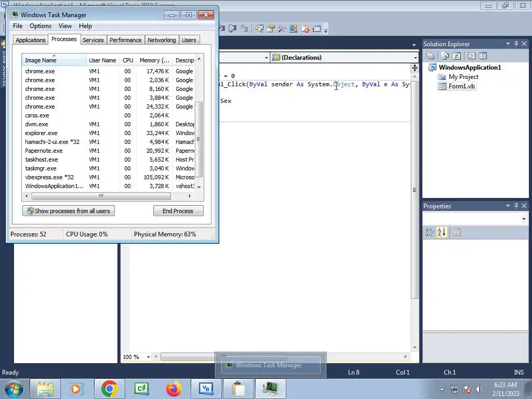
Task: Open the 100 % zoom dropdown
Action: point(148,357)
